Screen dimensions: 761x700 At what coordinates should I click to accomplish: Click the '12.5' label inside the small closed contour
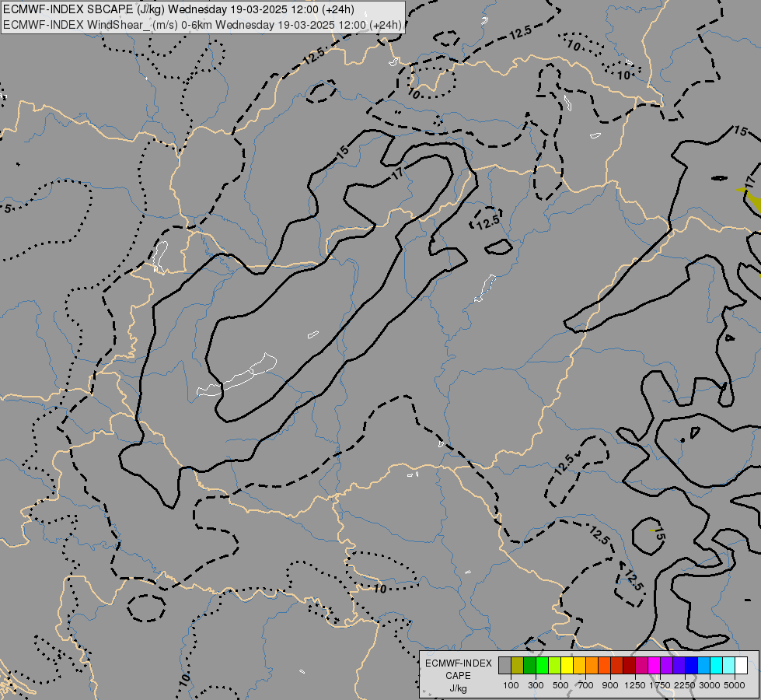click(487, 222)
